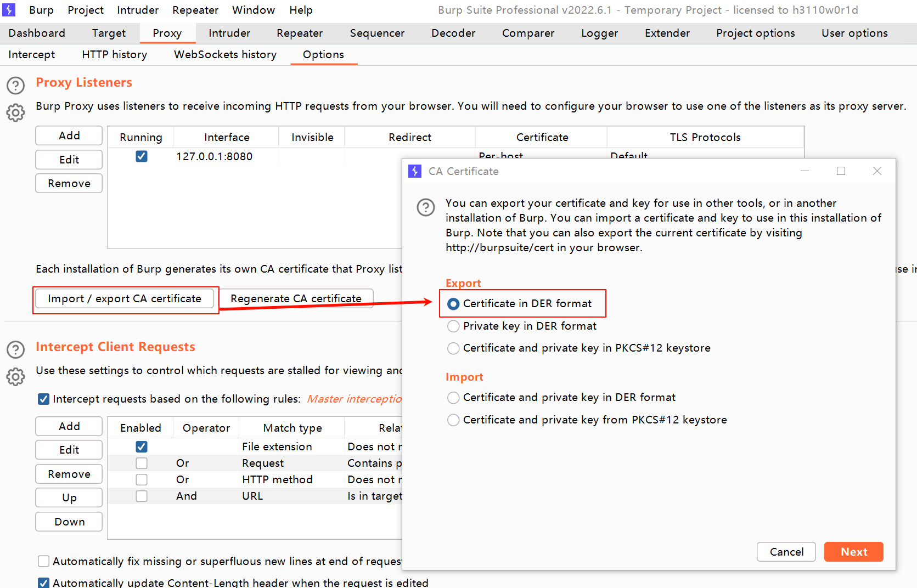Uncheck Running for listener 127.0.0.1:8080
Image resolution: width=917 pixels, height=588 pixels.
tap(142, 156)
